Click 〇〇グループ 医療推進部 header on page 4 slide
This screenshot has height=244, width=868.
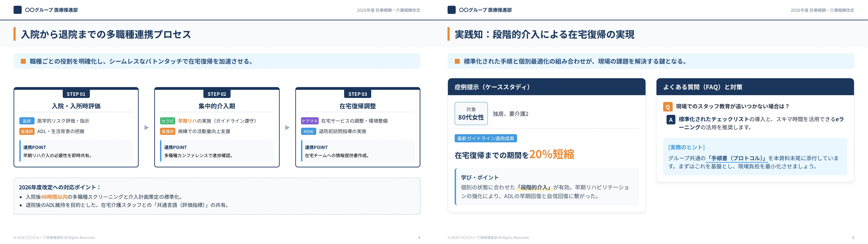(x=51, y=10)
